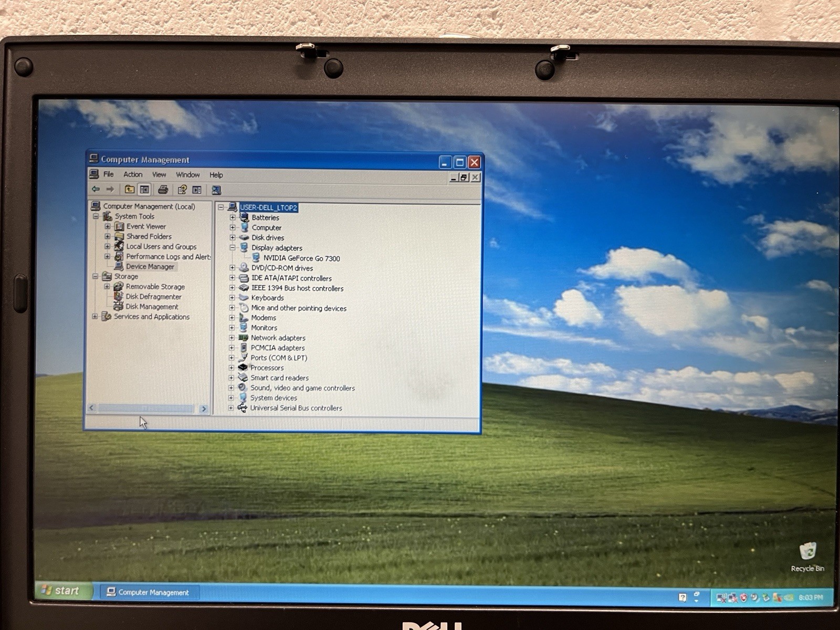Click the help question mark taskbar icon

click(x=682, y=597)
